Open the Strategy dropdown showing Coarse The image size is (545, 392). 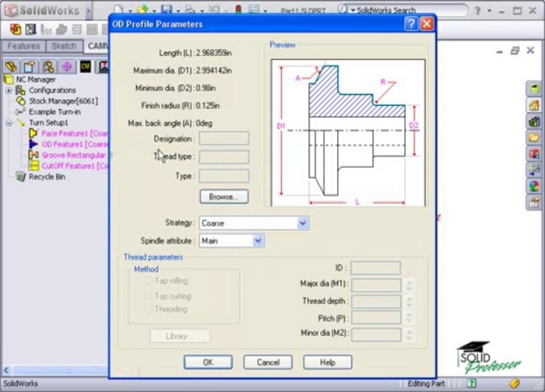pos(302,223)
